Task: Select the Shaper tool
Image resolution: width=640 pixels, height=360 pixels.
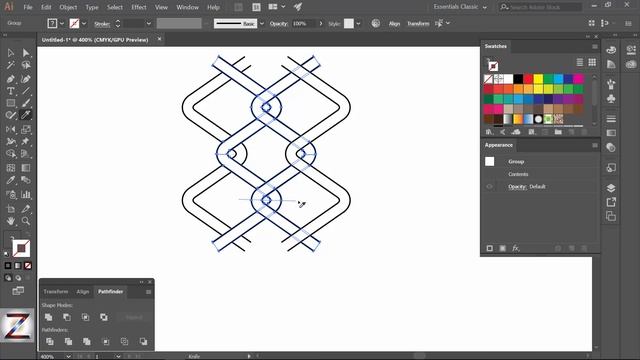Action: coord(11,115)
